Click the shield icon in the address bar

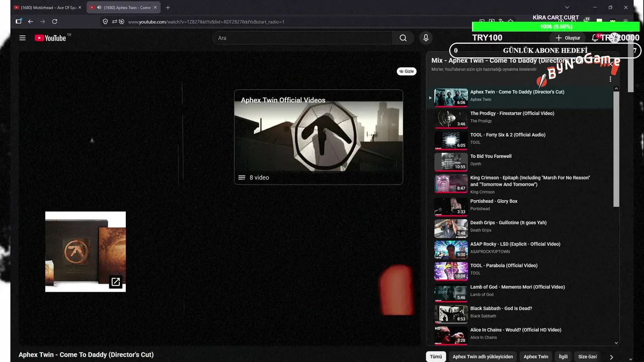click(x=105, y=22)
